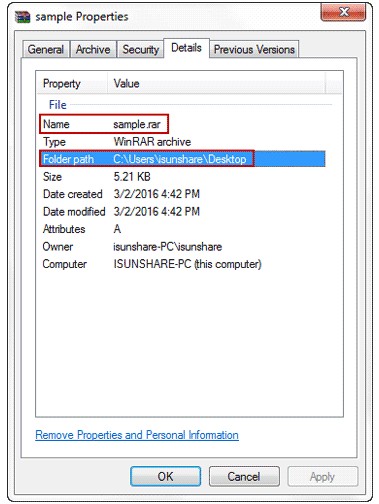This screenshot has width=379, height=504.
Task: Go to the Security tab
Action: tap(140, 49)
